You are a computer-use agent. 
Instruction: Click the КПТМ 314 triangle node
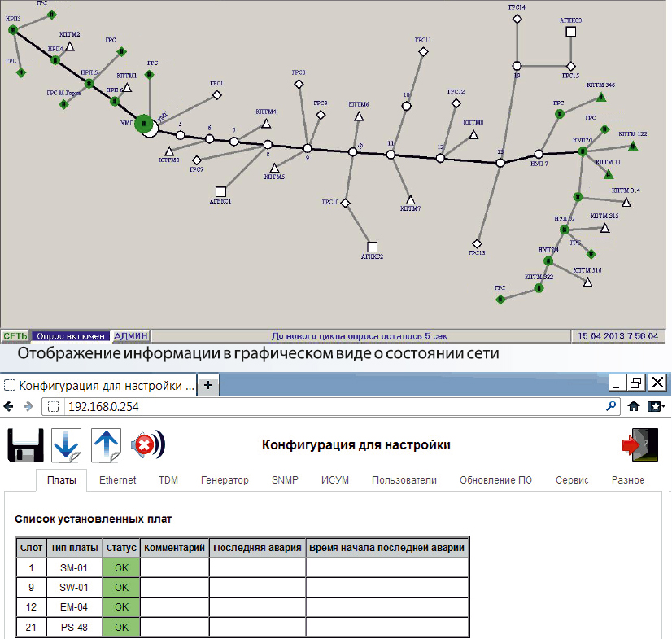(626, 203)
